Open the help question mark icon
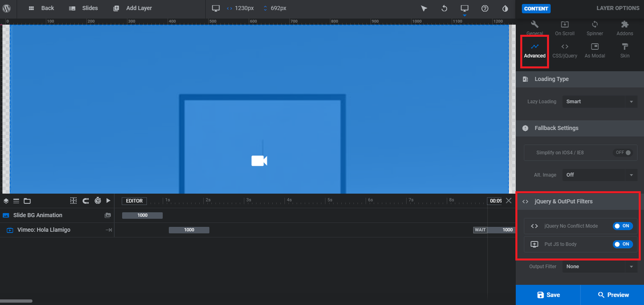This screenshot has height=305, width=644. pyautogui.click(x=485, y=9)
